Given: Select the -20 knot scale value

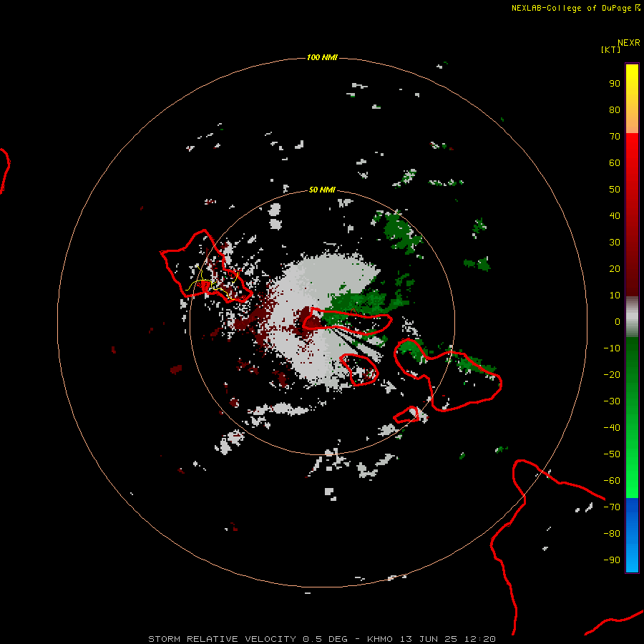Looking at the screenshot, I should pos(612,375).
